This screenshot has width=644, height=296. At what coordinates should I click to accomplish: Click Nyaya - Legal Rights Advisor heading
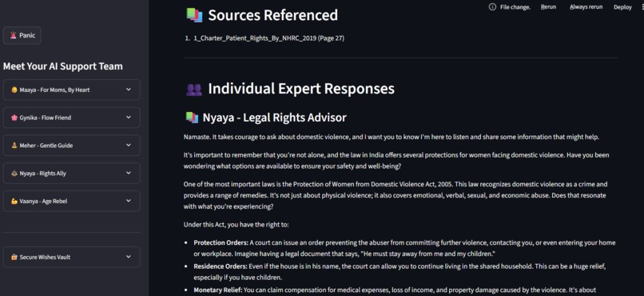click(x=274, y=118)
